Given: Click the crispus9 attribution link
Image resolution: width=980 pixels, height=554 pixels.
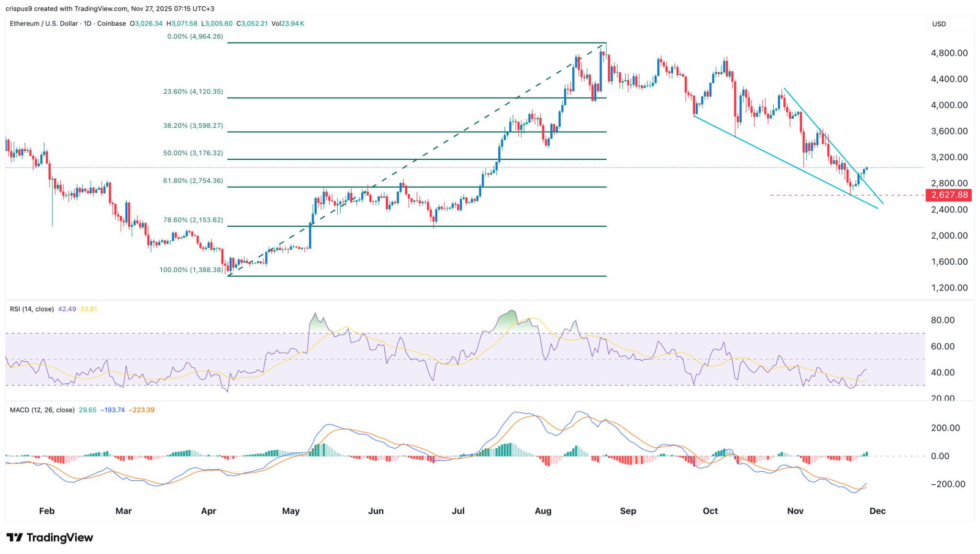Looking at the screenshot, I should [x=20, y=8].
